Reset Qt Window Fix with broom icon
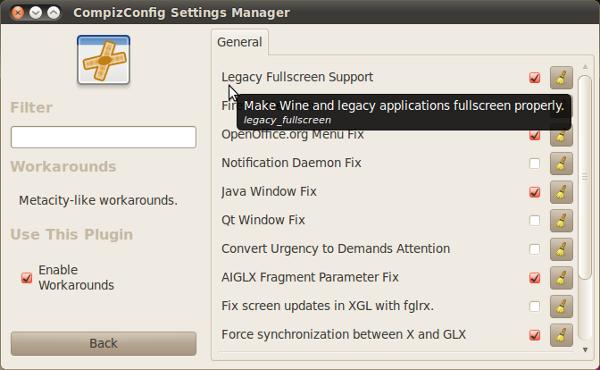This screenshot has width=600, height=370. (x=561, y=220)
